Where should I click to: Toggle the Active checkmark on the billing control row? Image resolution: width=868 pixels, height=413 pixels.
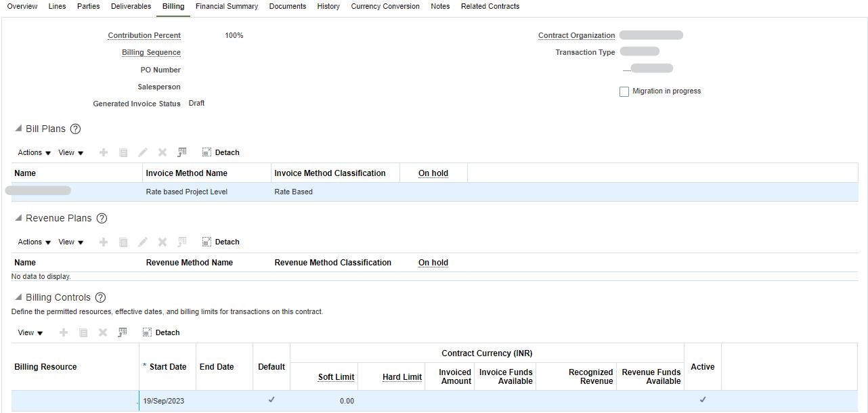point(702,399)
